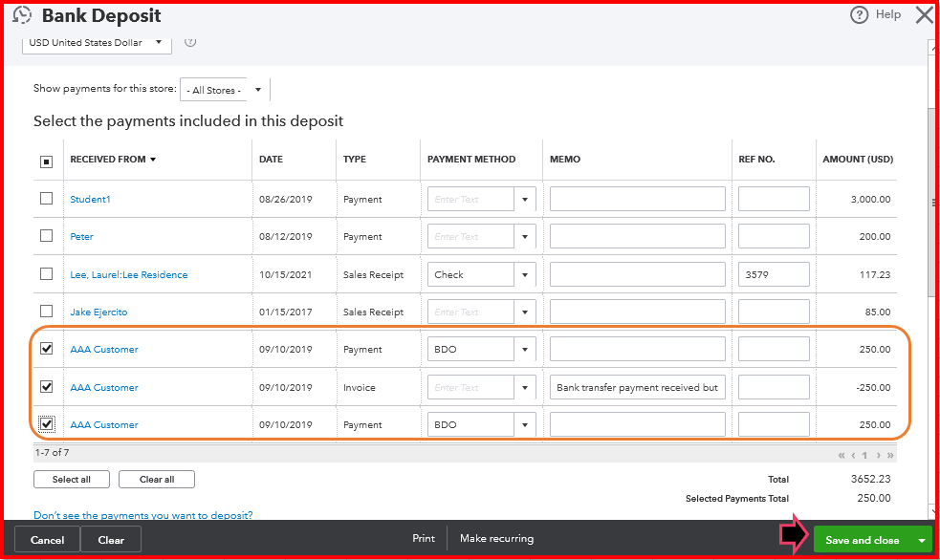
Task: Check the Jake Ejercito row checkbox
Action: 46,311
